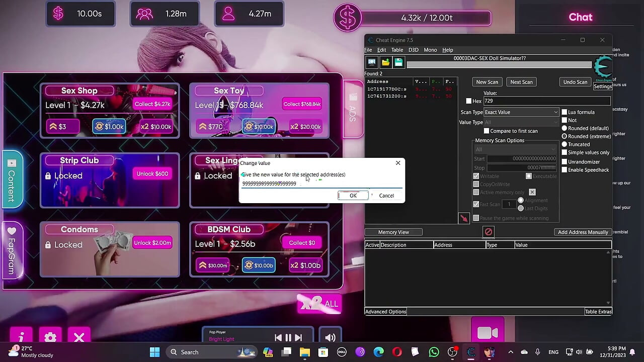Open Memory View
Viewport: 644px width, 362px height.
[x=393, y=232]
